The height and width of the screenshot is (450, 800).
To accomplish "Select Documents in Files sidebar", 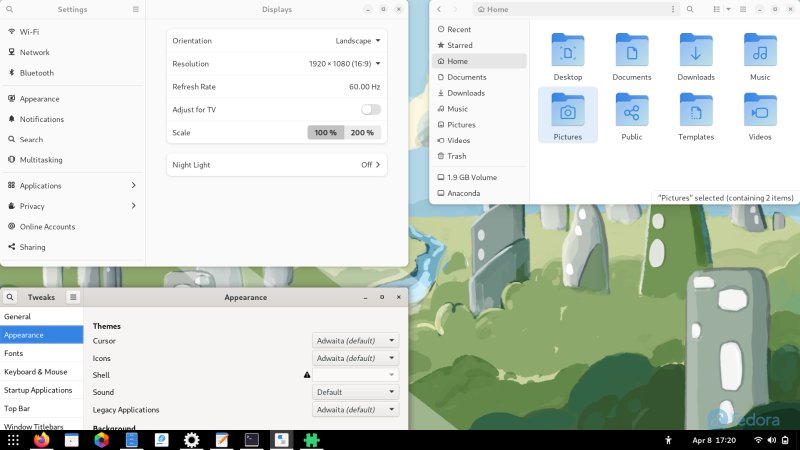I will point(479,77).
